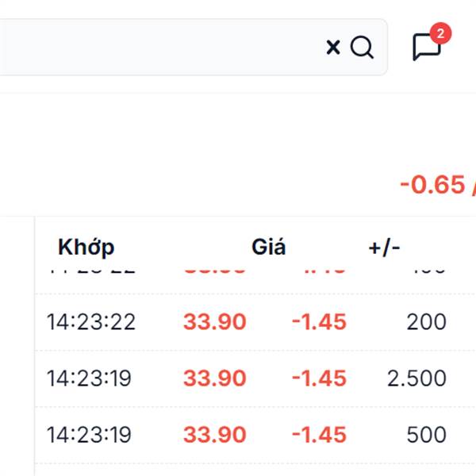476x476 pixels.
Task: Click the -1.45 change in 14:23:22 row
Action: [319, 322]
